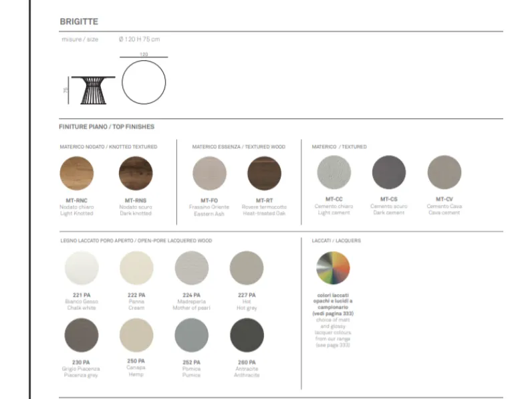Click the 'MATERICO / TEXTURED' heading
The image size is (532, 399).
tap(340, 147)
